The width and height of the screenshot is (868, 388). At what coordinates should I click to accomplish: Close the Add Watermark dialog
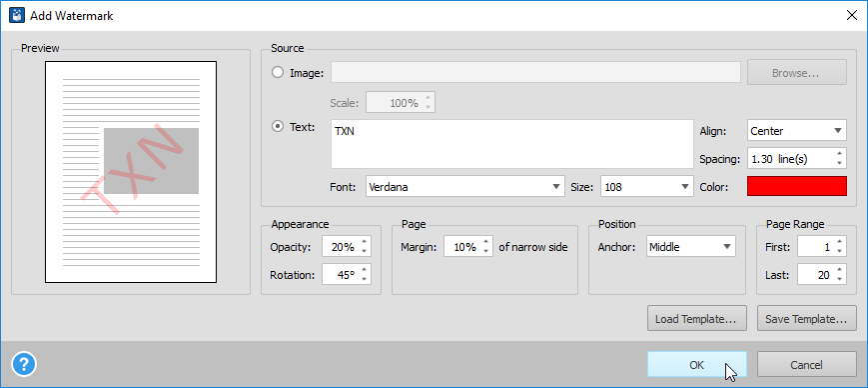point(852,16)
